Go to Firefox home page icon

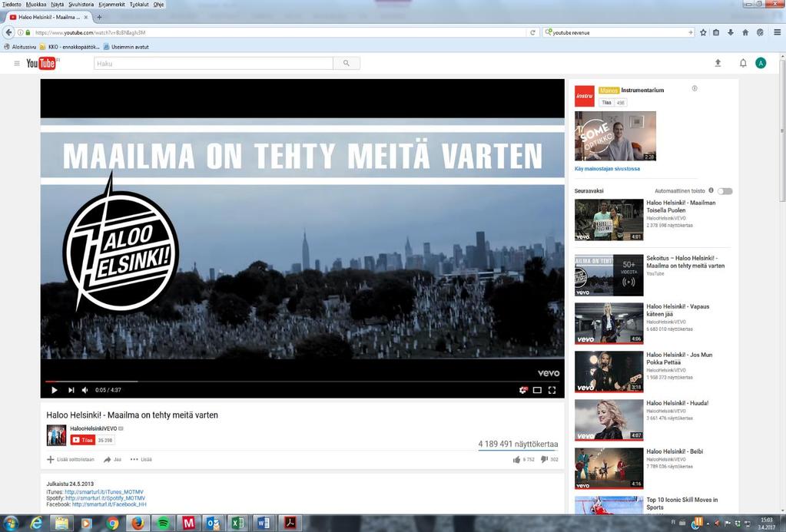click(x=745, y=32)
